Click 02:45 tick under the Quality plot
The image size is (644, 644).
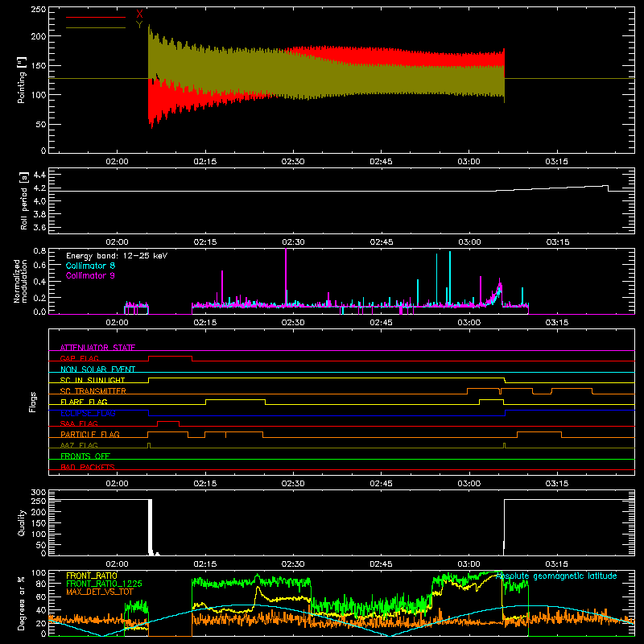[x=381, y=564]
